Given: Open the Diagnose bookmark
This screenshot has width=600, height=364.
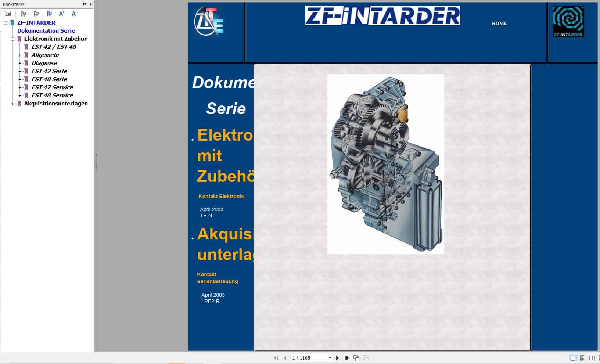Looking at the screenshot, I should coord(44,63).
